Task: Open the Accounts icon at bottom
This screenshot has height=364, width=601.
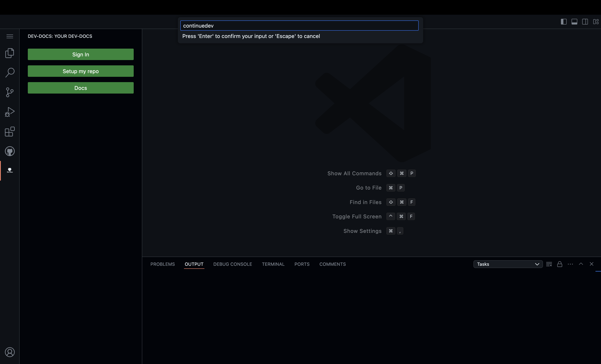Action: click(x=10, y=352)
